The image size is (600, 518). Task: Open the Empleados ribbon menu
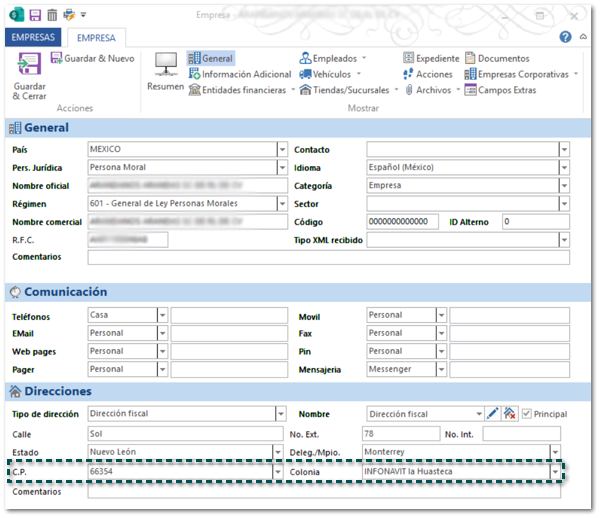pos(332,59)
